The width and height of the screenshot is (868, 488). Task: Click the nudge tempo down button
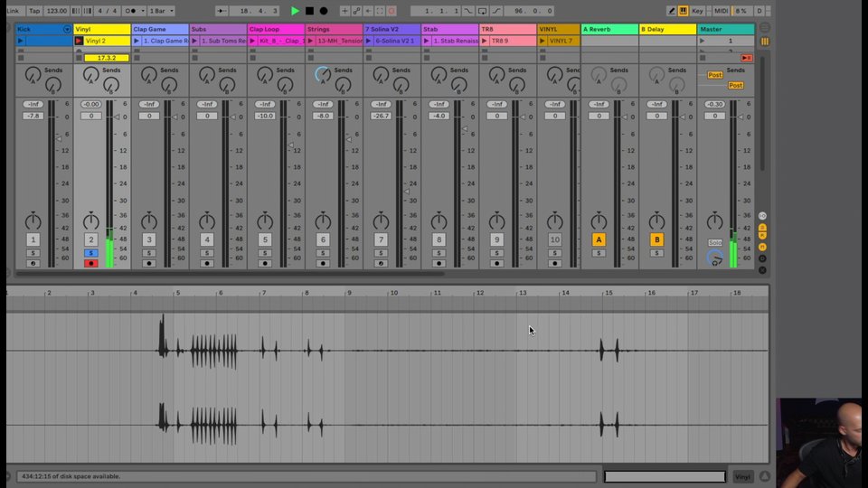[x=76, y=11]
